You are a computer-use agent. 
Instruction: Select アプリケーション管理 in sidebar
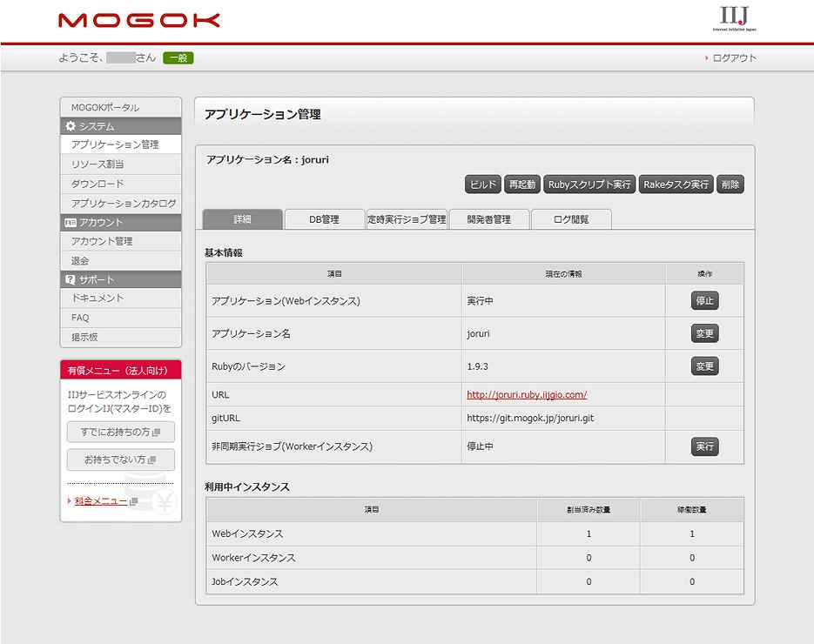point(121,144)
